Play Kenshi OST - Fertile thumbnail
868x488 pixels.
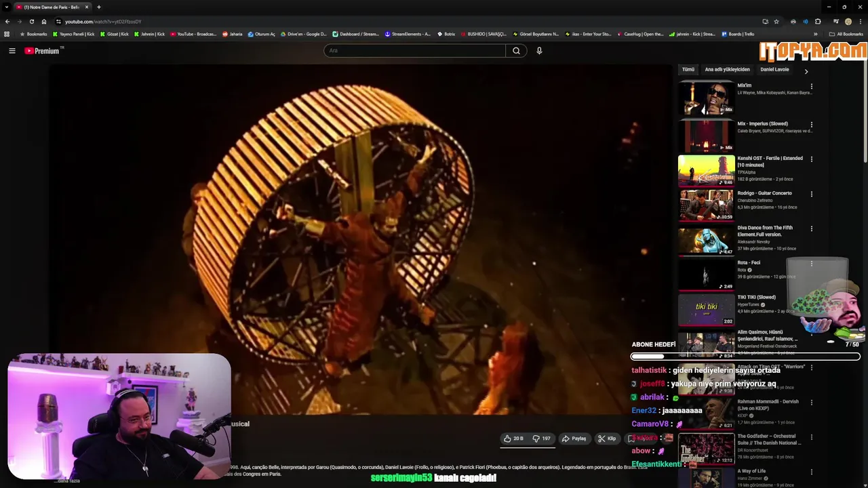tap(706, 170)
